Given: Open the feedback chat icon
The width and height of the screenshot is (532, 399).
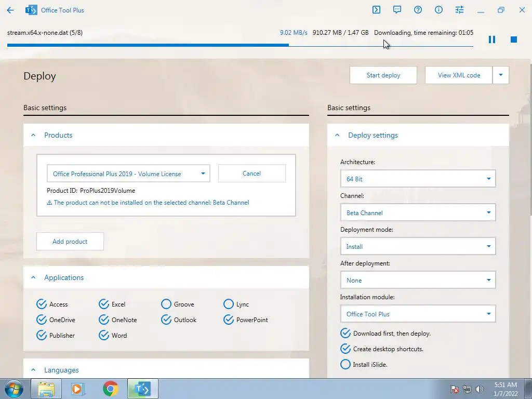Looking at the screenshot, I should tap(397, 10).
